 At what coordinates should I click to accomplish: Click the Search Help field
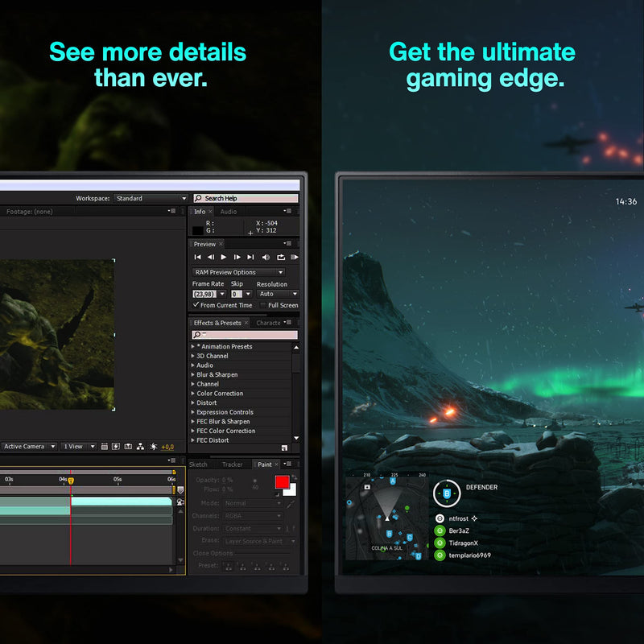(246, 198)
